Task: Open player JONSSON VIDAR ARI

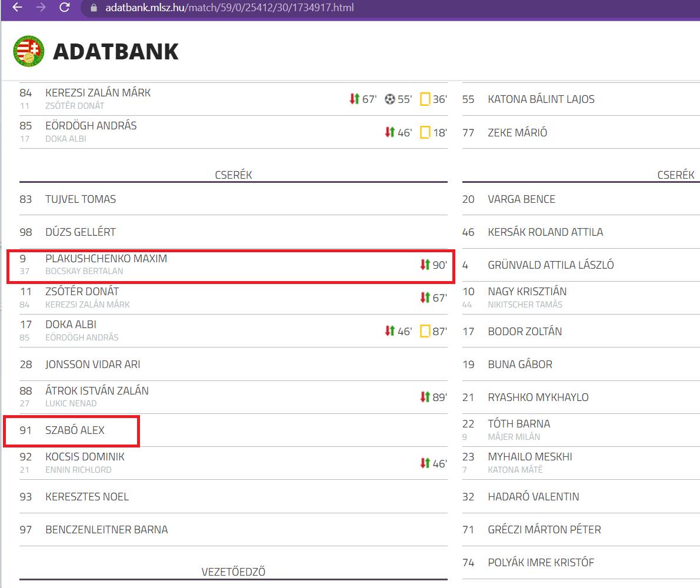Action: [x=92, y=365]
